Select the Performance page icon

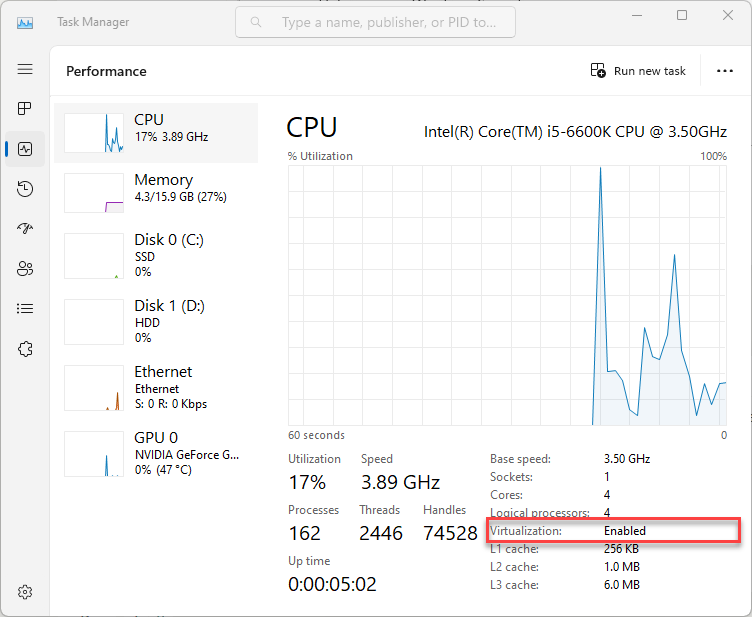[x=25, y=149]
